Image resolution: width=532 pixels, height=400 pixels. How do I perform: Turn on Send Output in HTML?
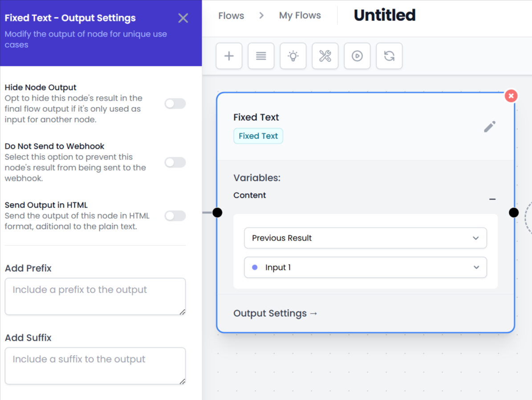click(x=175, y=216)
